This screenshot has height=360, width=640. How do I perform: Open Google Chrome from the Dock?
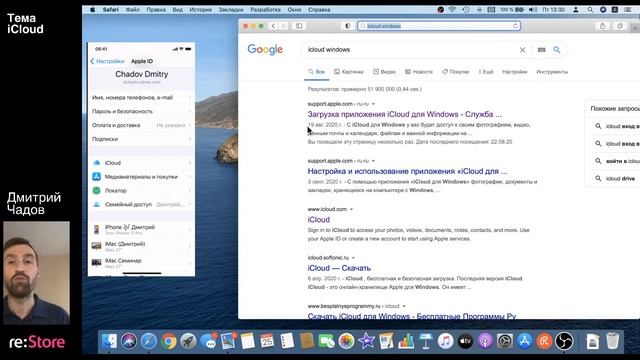(x=169, y=341)
